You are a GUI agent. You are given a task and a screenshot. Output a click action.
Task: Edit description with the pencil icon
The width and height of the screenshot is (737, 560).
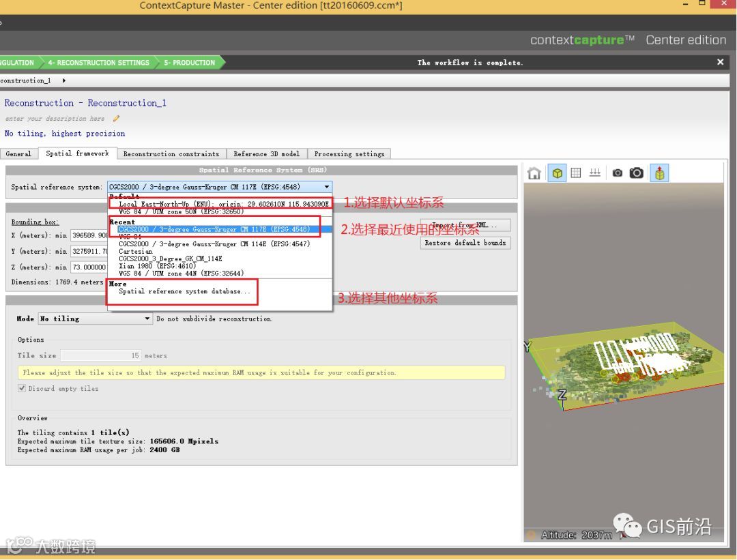[x=116, y=119]
